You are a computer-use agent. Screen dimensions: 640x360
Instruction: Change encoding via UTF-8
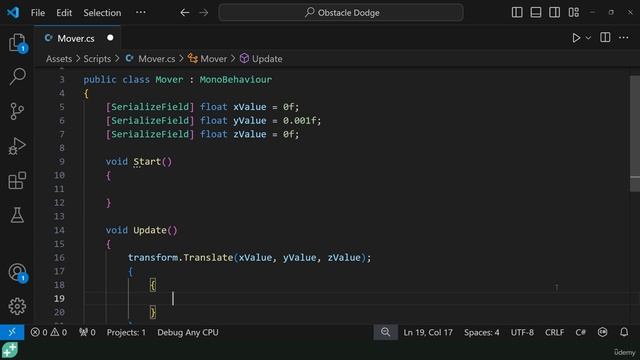click(x=522, y=332)
